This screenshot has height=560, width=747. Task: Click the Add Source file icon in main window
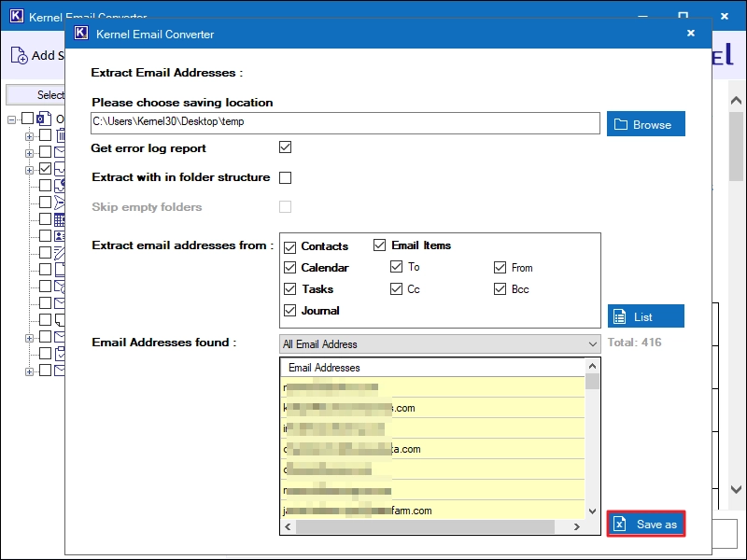pyautogui.click(x=19, y=55)
